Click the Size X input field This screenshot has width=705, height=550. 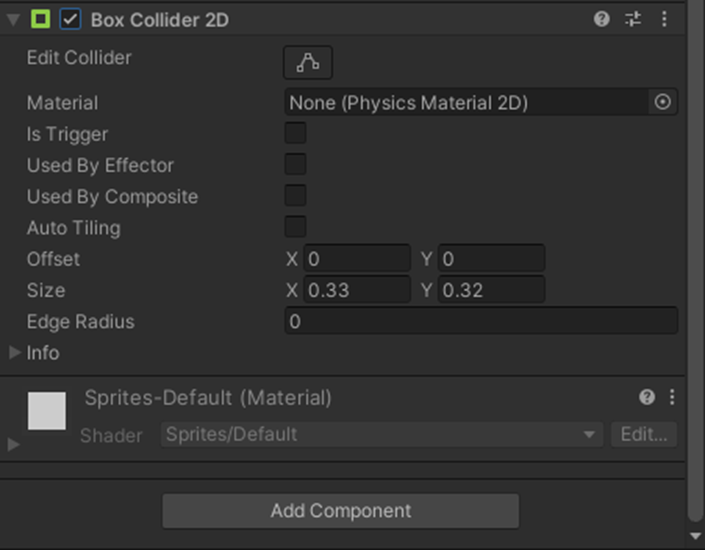pyautogui.click(x=357, y=290)
